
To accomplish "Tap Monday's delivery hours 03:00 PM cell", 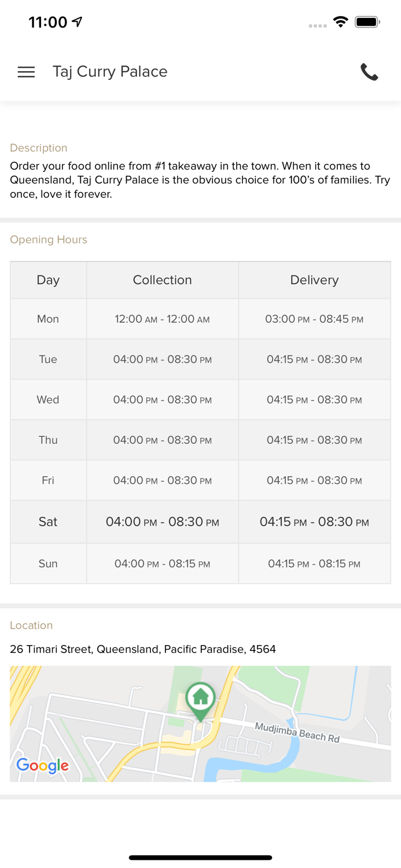I will [314, 319].
